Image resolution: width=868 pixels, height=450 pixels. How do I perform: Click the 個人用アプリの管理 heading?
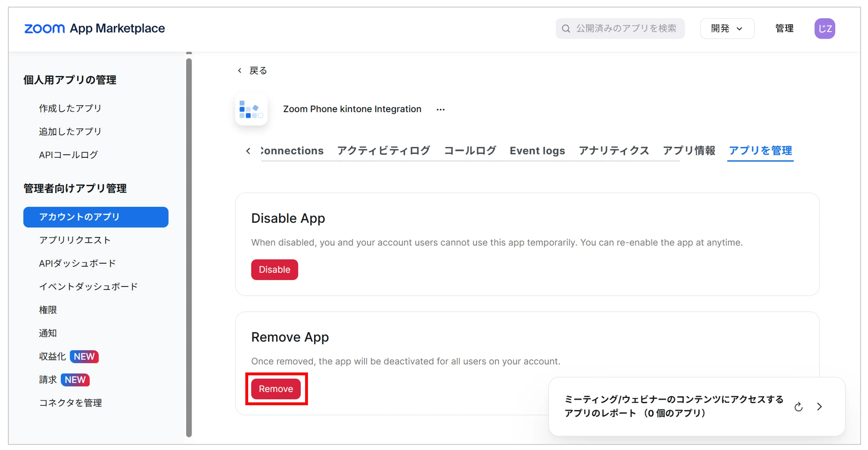[70, 80]
